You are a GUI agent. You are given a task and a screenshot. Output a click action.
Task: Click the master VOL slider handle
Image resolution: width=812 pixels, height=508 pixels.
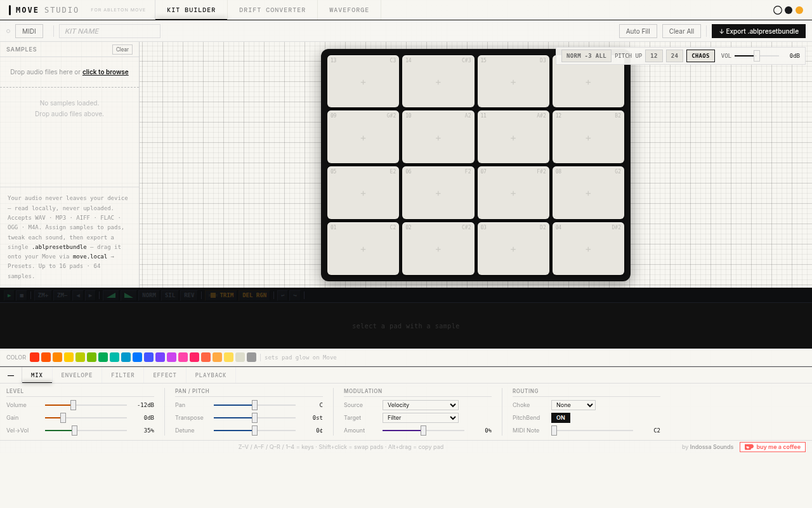(757, 56)
